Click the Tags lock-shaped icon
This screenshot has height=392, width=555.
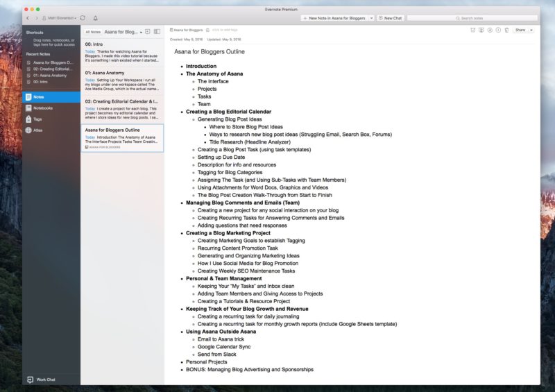tap(28, 119)
